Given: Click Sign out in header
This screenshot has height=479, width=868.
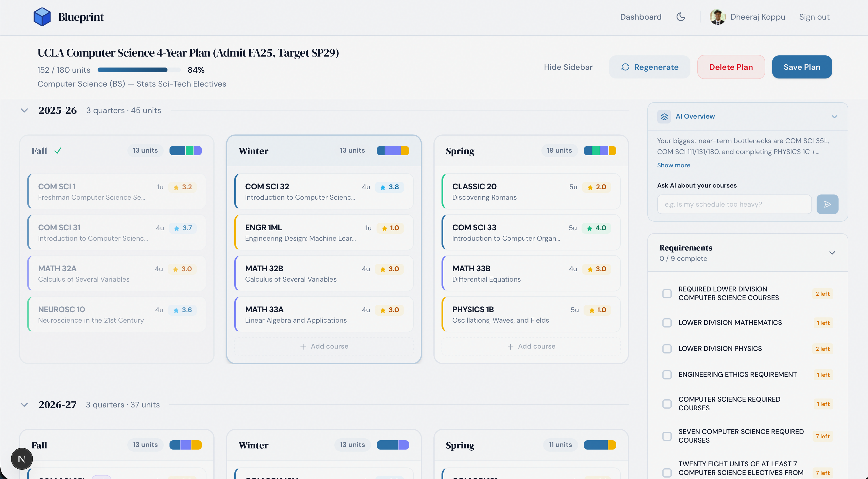Looking at the screenshot, I should [814, 17].
